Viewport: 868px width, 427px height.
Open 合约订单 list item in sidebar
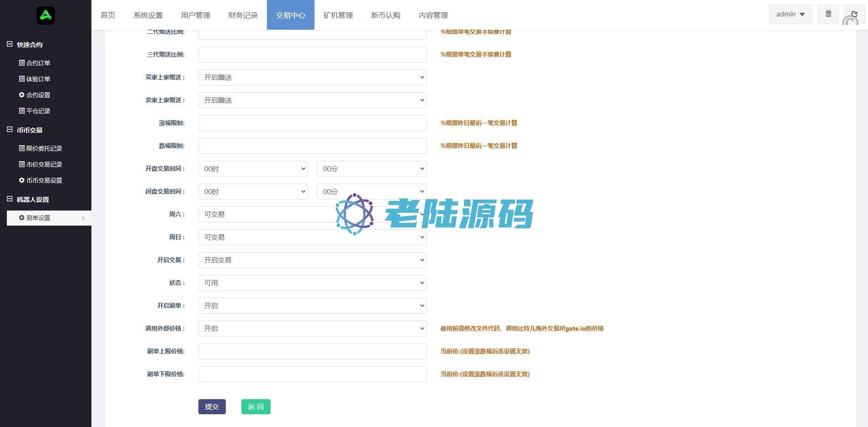[x=35, y=63]
